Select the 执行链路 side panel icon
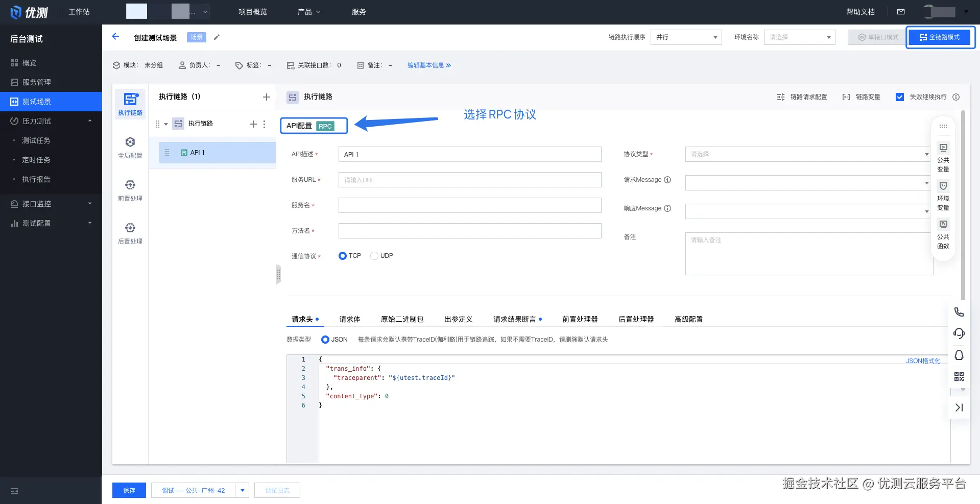This screenshot has width=980, height=504. click(x=130, y=104)
